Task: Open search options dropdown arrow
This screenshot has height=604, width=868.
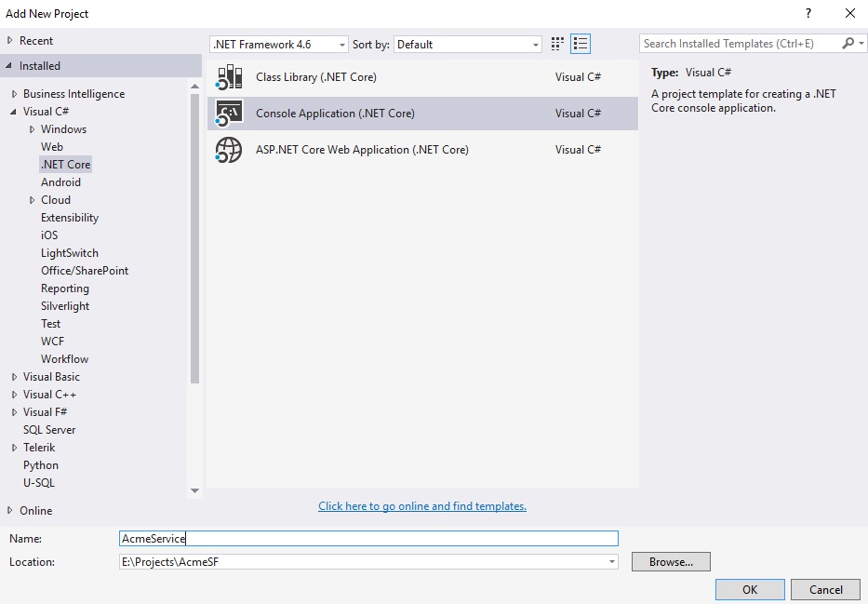Action: coord(861,43)
